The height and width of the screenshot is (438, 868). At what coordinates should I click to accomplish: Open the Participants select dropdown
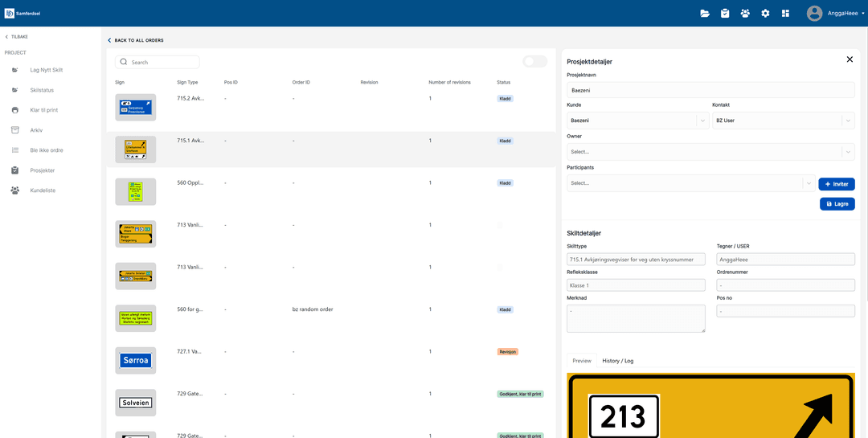click(808, 183)
